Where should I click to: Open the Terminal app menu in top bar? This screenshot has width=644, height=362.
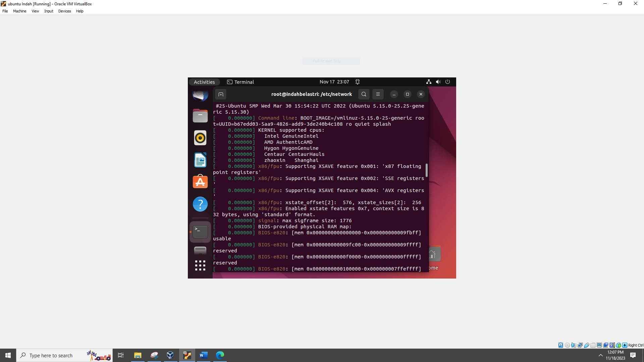[x=240, y=82]
